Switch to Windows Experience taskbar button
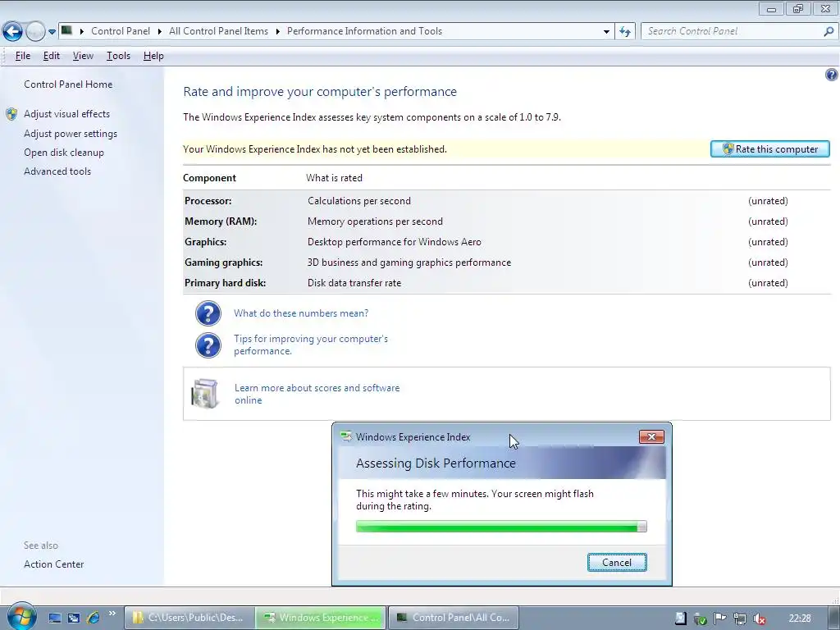The image size is (840, 630). pos(321,618)
